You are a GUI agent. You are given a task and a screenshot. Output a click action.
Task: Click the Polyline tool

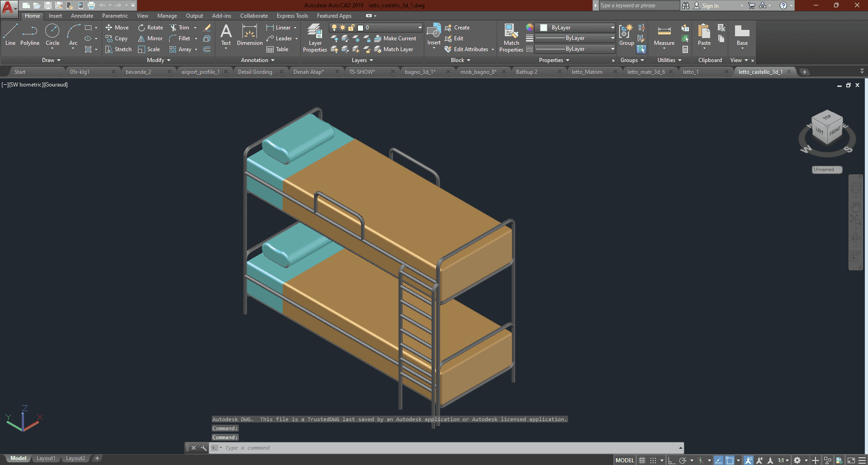pyautogui.click(x=30, y=35)
